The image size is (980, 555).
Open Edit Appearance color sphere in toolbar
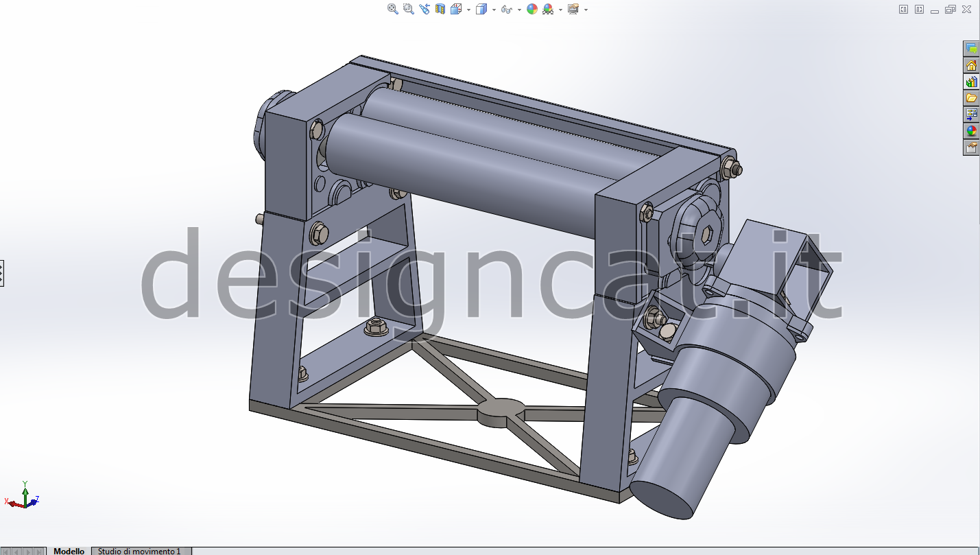coord(532,9)
